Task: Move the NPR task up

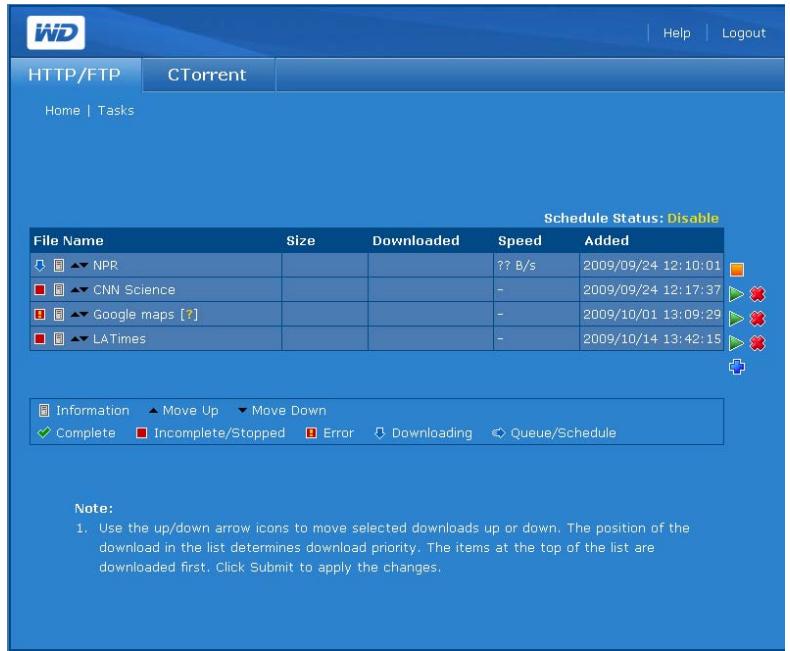Action: click(75, 265)
